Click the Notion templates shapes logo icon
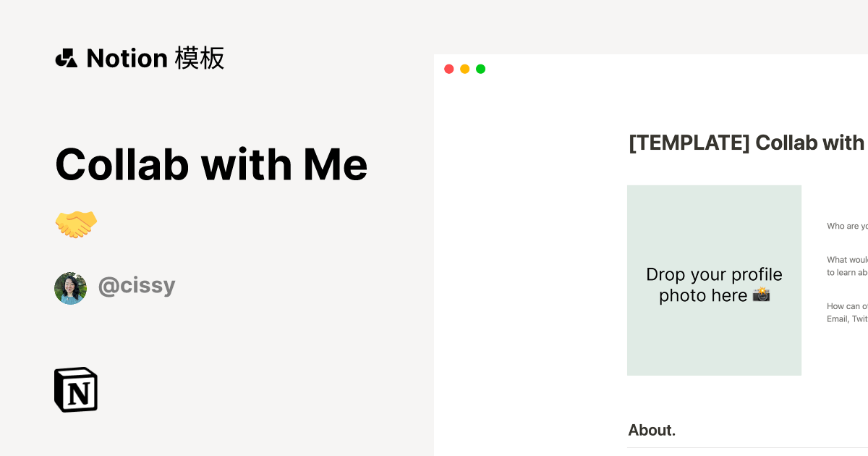868x456 pixels. pos(66,58)
